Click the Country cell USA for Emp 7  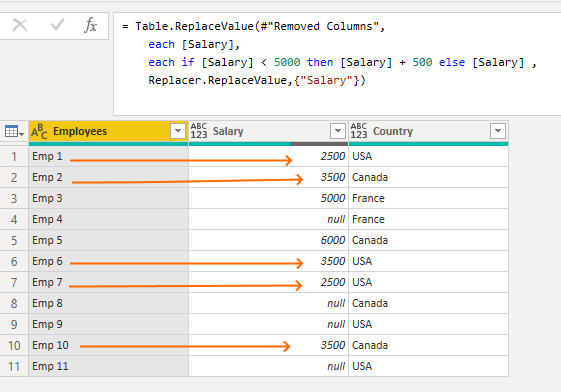point(428,283)
